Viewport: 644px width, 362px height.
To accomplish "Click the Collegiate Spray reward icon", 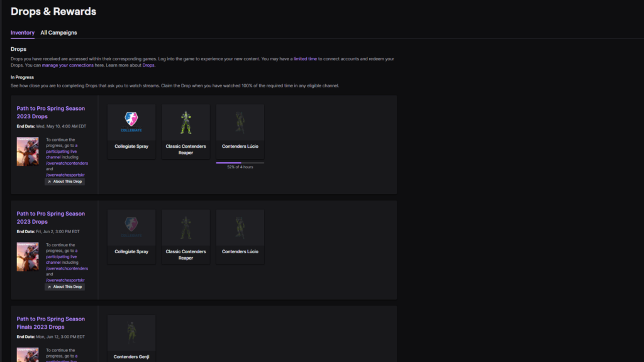I will coord(131,122).
